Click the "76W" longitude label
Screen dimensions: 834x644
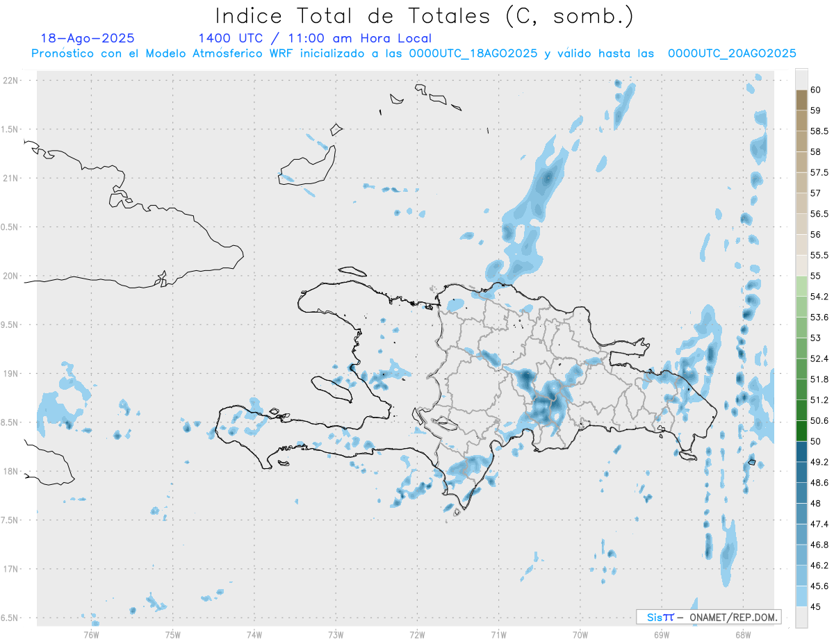[x=91, y=634]
